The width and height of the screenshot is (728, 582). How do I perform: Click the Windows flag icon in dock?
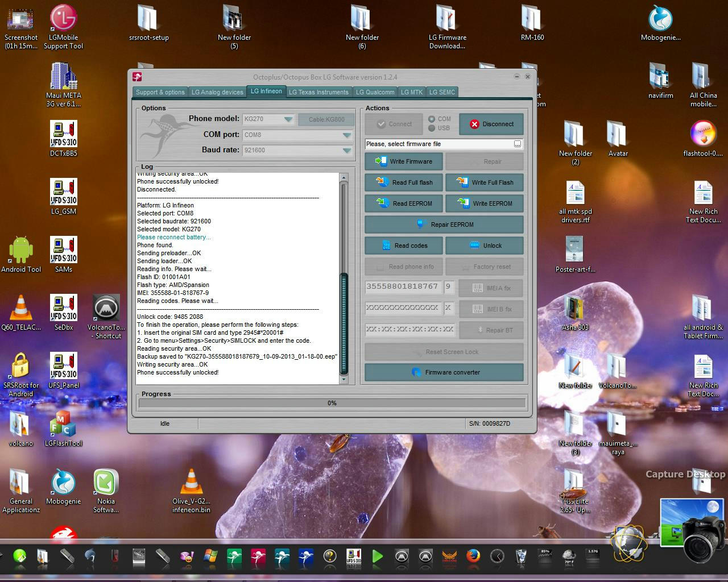(210, 556)
